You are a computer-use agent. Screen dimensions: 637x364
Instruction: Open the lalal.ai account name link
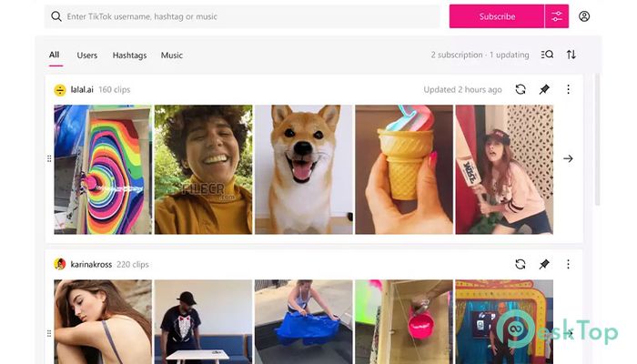(x=82, y=89)
